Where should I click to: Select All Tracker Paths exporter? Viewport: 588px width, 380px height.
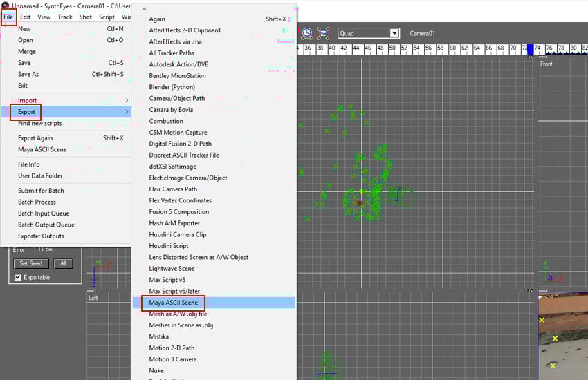click(214, 53)
